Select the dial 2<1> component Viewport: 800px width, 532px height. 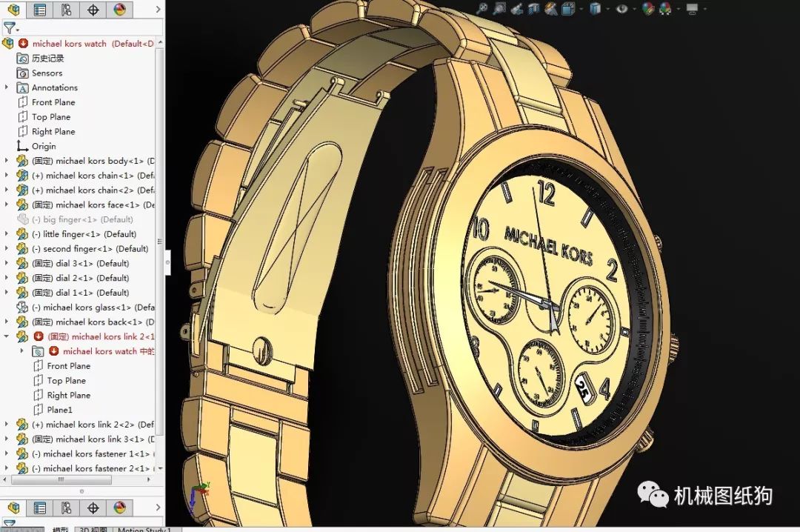[73, 278]
